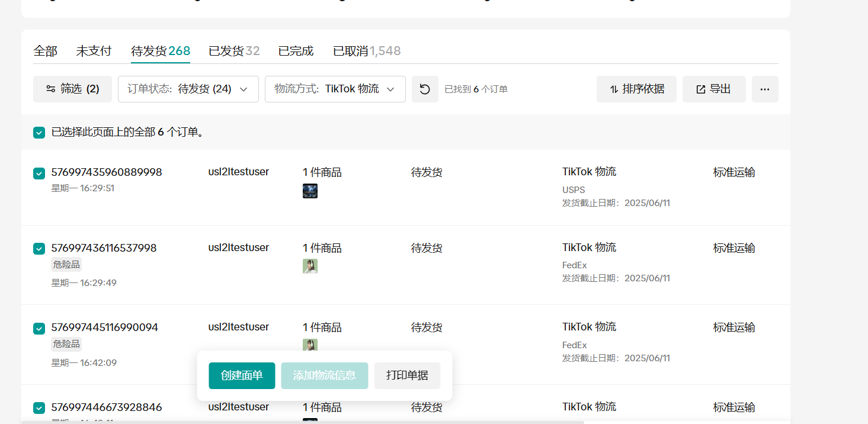868x424 pixels.
Task: Toggle checkbox for order 576997445116990094
Action: tap(39, 328)
